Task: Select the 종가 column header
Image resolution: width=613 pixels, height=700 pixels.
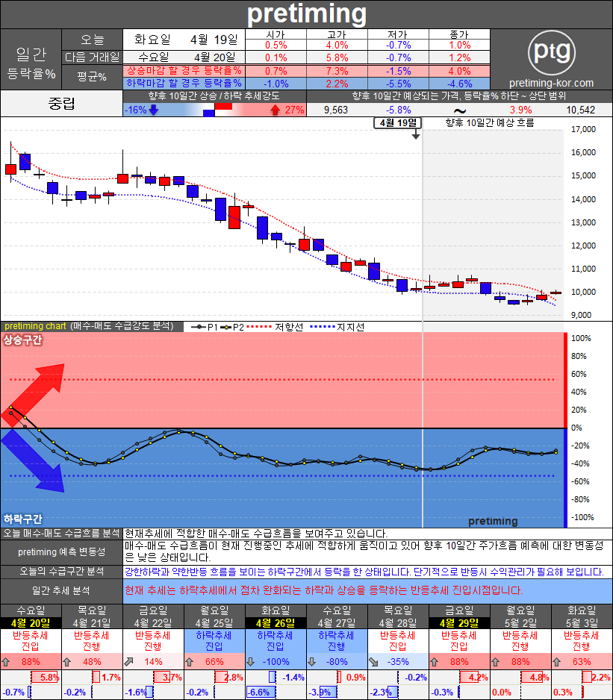Action: (x=459, y=34)
